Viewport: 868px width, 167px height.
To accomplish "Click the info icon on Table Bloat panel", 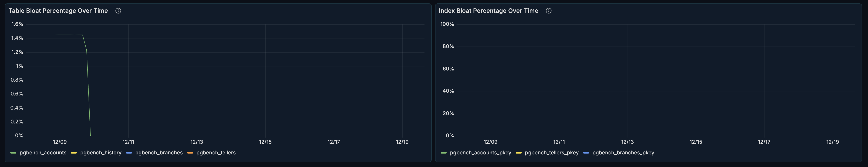I will (x=118, y=10).
